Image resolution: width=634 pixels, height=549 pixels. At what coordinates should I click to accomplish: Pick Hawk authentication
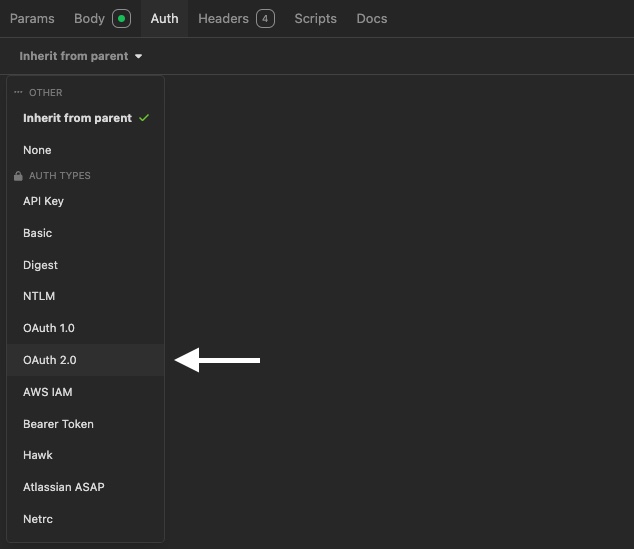coord(38,455)
